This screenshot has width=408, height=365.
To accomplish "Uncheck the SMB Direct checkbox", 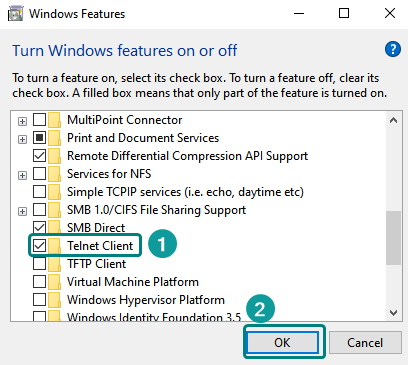I will [39, 227].
